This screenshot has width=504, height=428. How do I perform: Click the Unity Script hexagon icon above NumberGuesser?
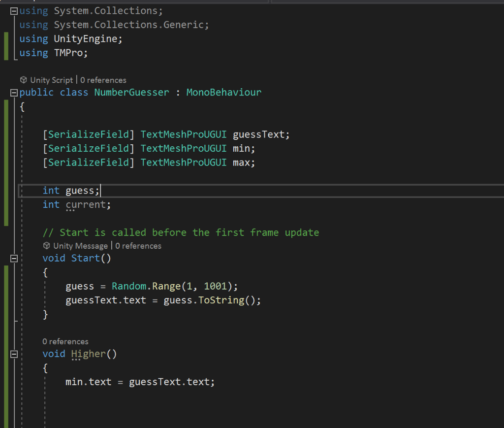23,80
